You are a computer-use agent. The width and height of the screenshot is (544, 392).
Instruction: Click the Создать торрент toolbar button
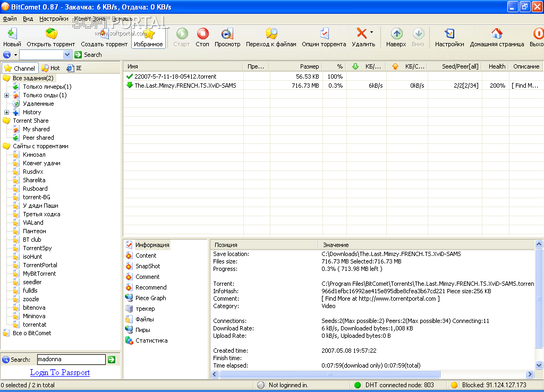tap(104, 37)
